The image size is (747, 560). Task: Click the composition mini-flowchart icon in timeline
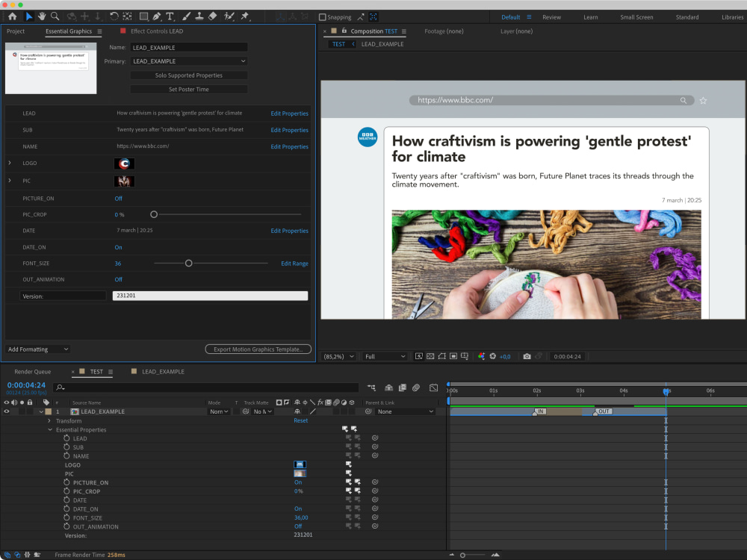point(371,388)
